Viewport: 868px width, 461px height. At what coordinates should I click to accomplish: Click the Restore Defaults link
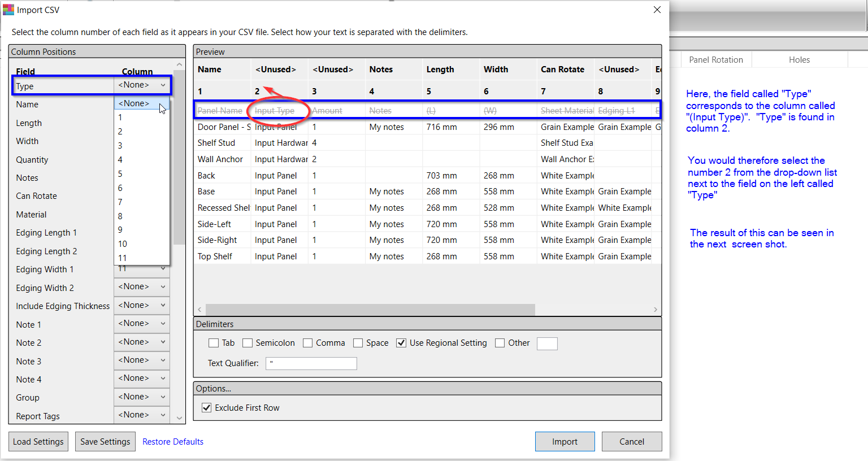tap(173, 442)
